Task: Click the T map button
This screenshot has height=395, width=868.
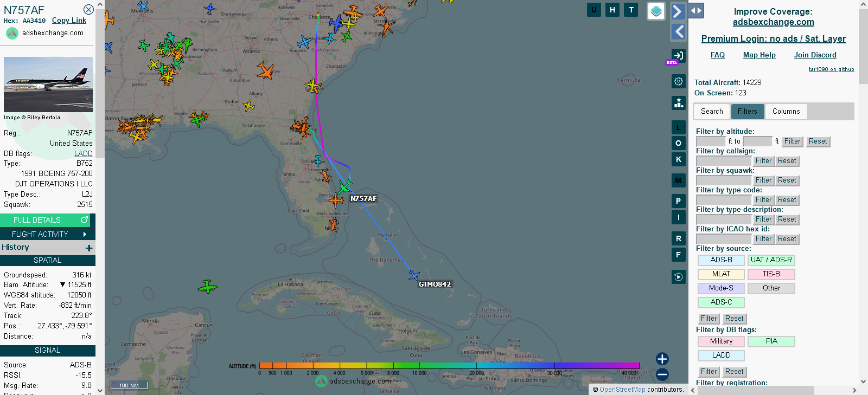Action: pyautogui.click(x=631, y=10)
